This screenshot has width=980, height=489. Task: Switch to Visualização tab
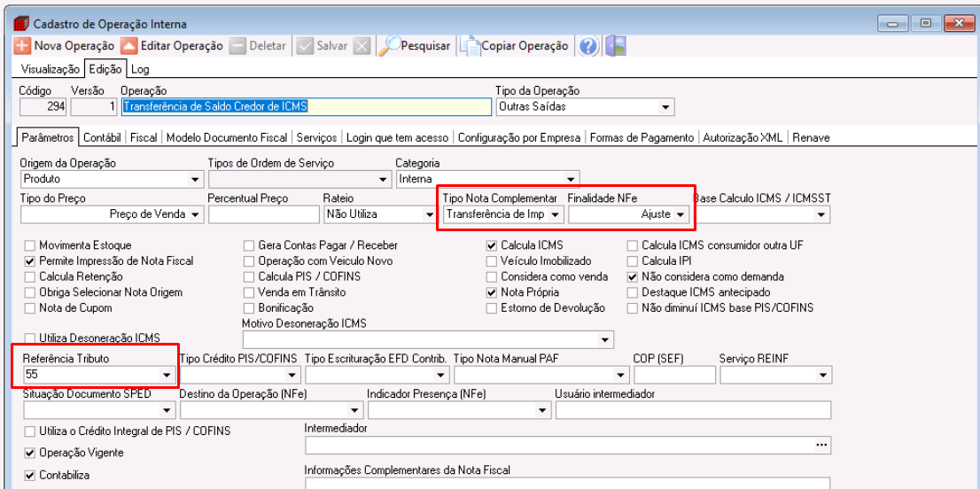click(51, 69)
